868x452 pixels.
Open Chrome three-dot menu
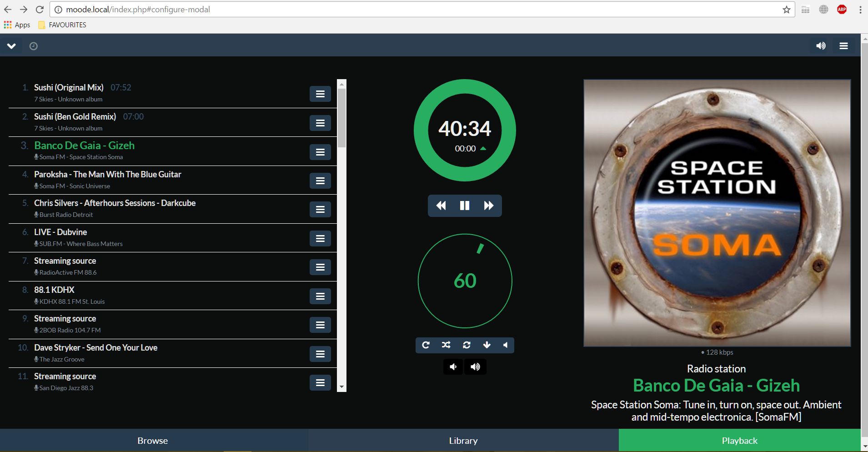point(860,10)
